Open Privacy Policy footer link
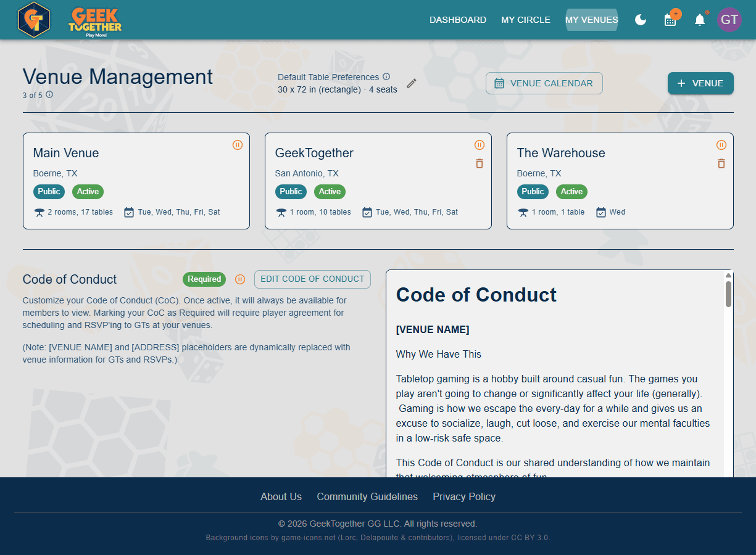 tap(464, 496)
